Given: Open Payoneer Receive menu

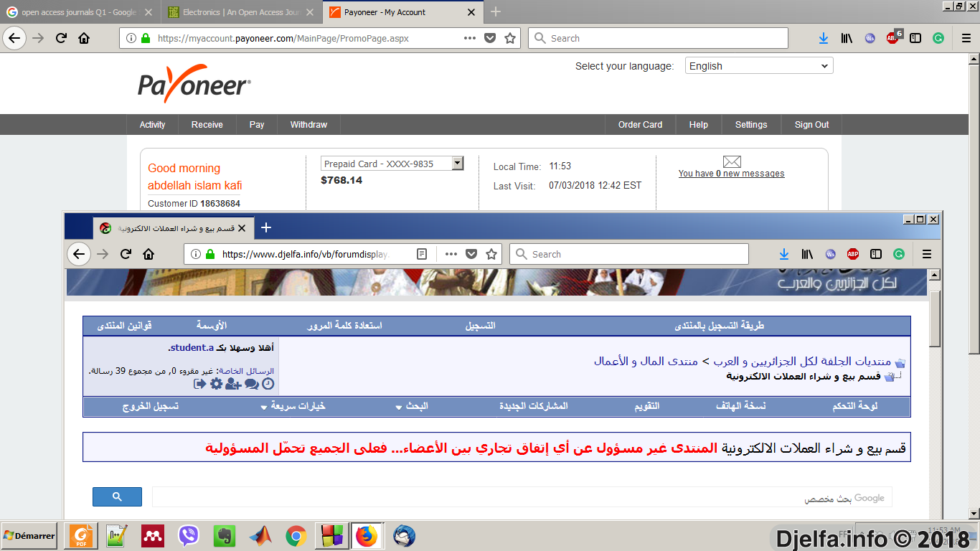Looking at the screenshot, I should (x=207, y=125).
